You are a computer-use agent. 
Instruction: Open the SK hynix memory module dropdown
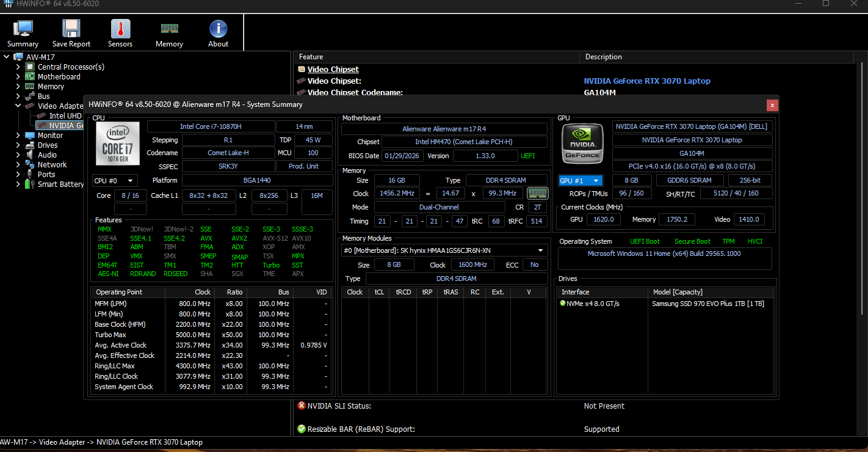tap(444, 250)
